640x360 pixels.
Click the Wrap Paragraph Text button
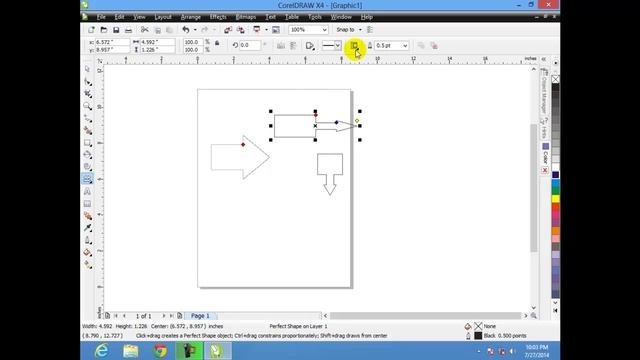[354, 46]
